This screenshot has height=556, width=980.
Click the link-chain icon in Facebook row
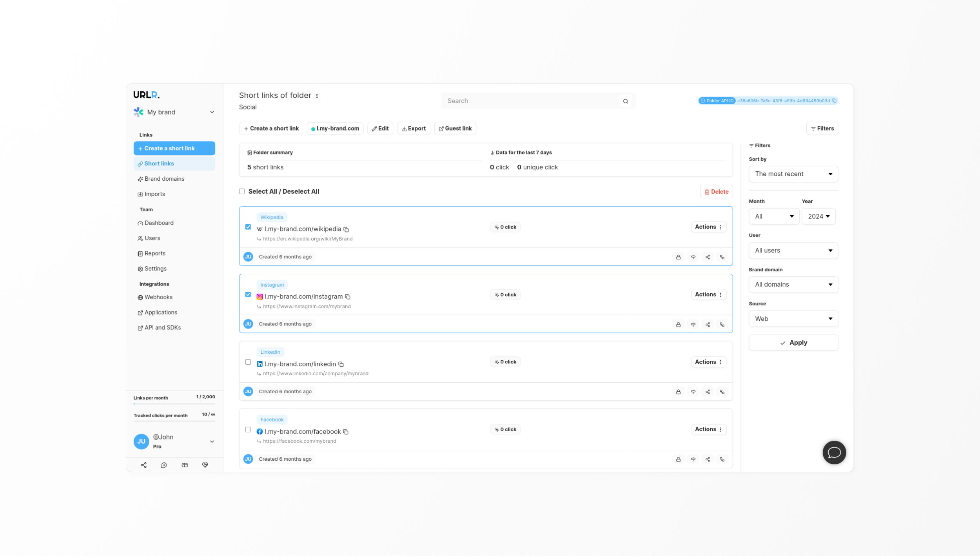click(722, 460)
